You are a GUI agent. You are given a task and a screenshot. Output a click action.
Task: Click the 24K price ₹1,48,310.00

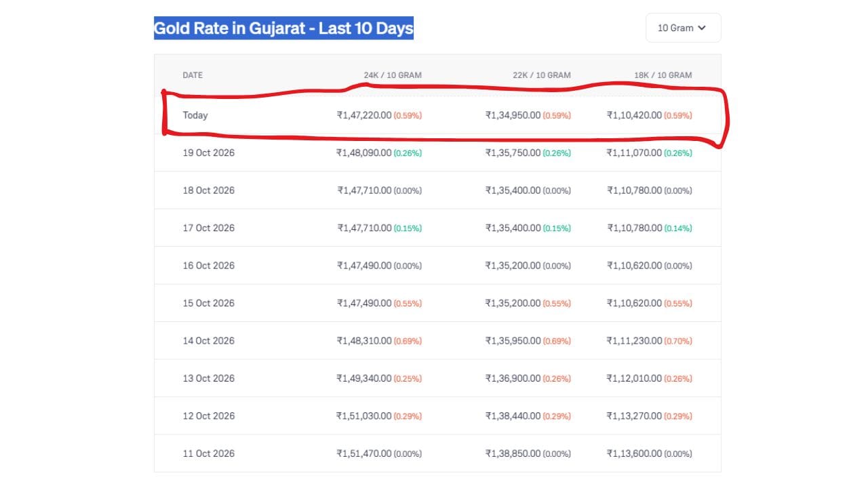(364, 341)
